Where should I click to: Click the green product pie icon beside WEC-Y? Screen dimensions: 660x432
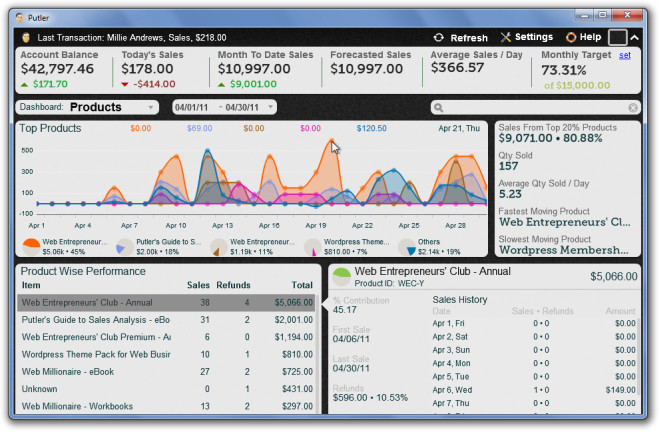[341, 276]
